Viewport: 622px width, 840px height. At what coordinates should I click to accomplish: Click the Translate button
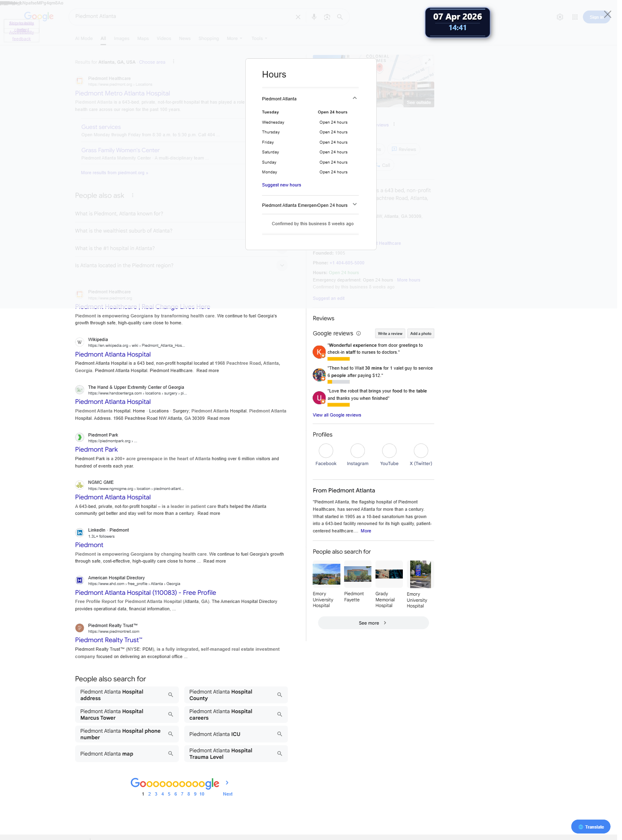pyautogui.click(x=591, y=827)
